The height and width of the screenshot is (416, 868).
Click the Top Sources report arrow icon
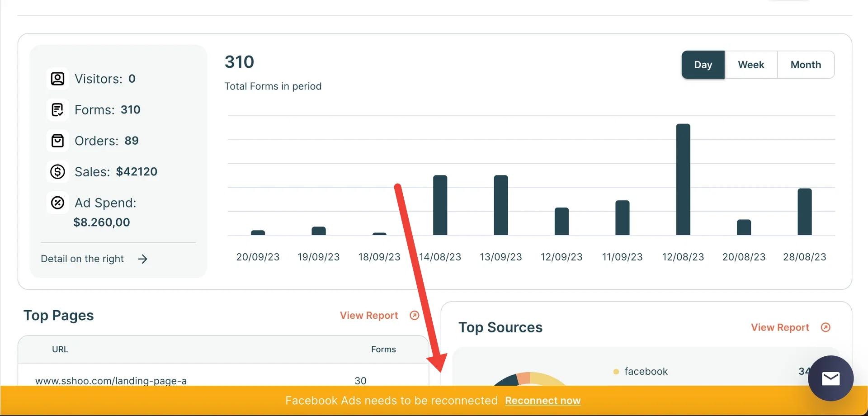pos(826,327)
